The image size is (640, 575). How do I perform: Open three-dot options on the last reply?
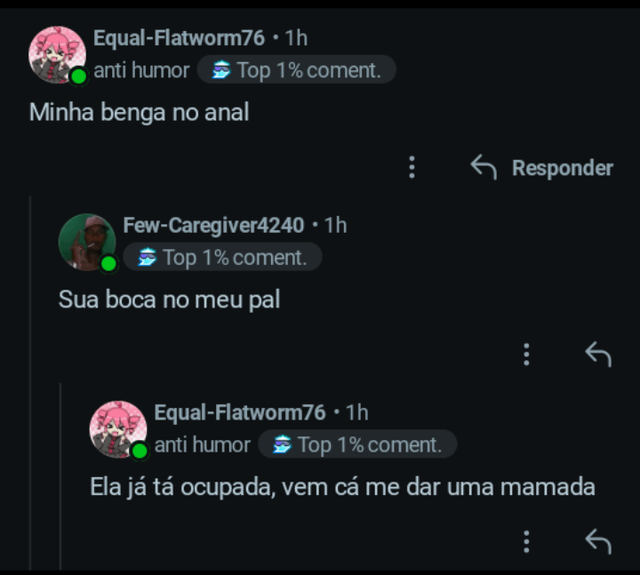[x=526, y=541]
